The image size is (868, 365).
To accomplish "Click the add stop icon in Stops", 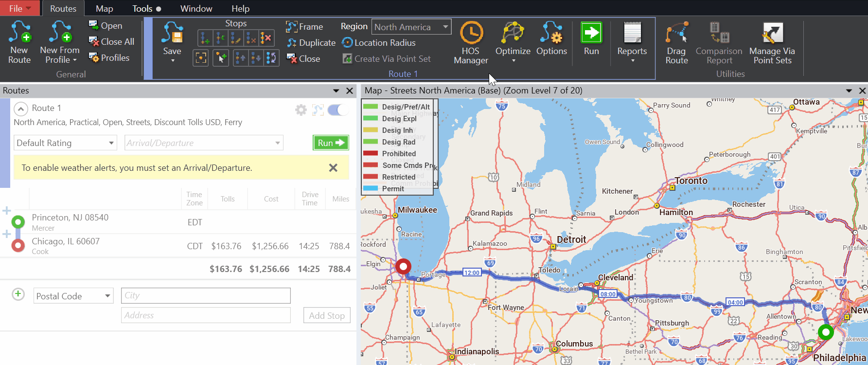I will [205, 38].
